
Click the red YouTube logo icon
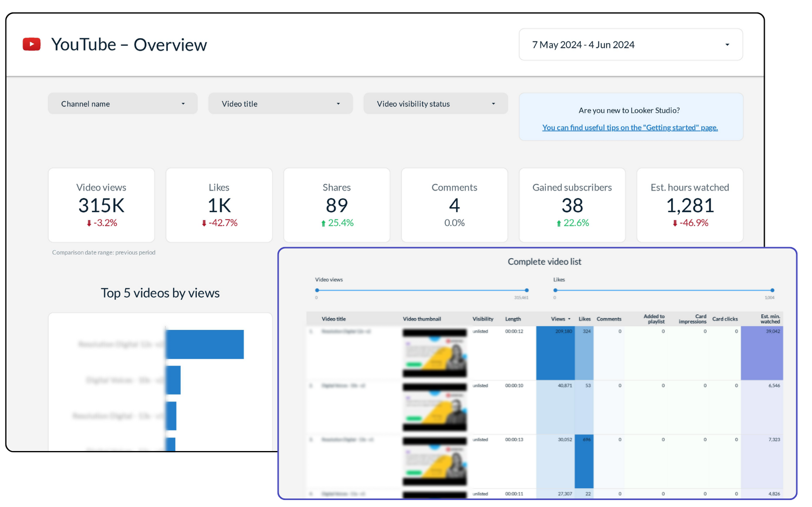(x=32, y=44)
